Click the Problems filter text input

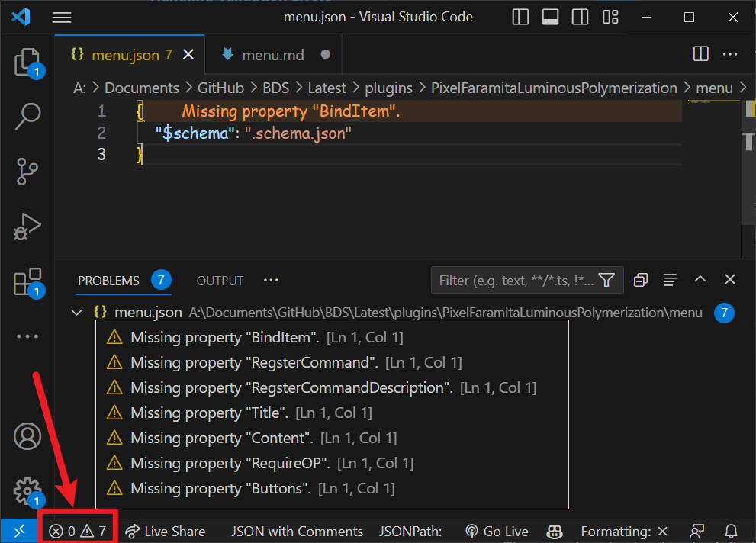(x=515, y=281)
